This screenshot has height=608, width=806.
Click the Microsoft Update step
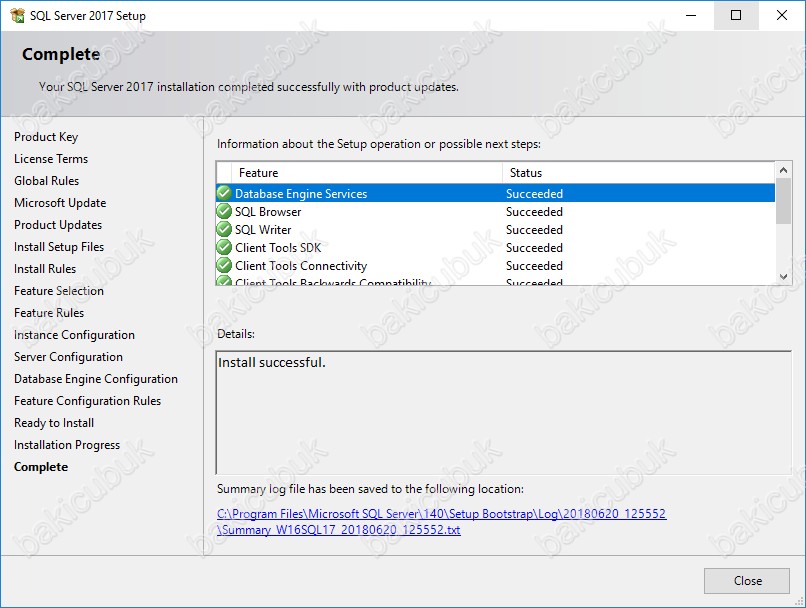(60, 203)
